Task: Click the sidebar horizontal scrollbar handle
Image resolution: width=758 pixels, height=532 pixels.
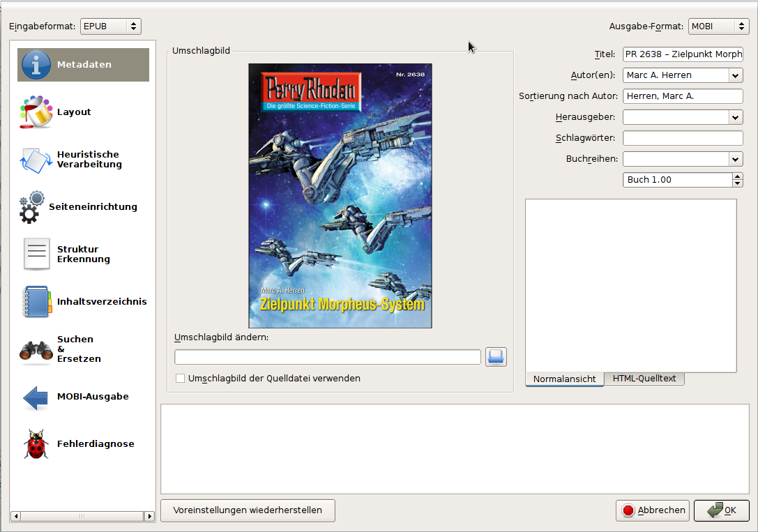Action: click(x=82, y=516)
